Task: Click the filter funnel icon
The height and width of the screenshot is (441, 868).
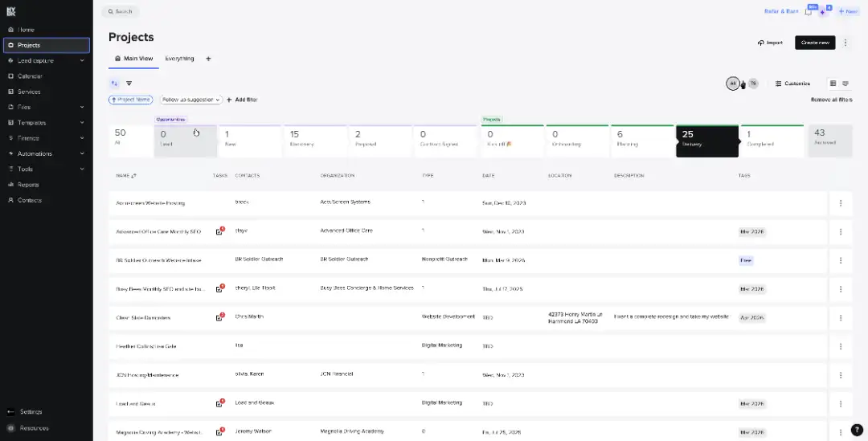Action: [129, 84]
